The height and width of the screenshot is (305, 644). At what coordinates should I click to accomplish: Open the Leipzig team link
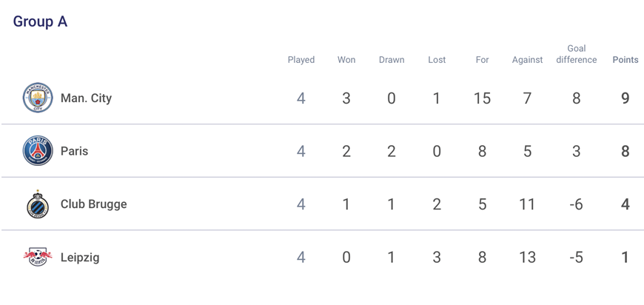(x=80, y=258)
